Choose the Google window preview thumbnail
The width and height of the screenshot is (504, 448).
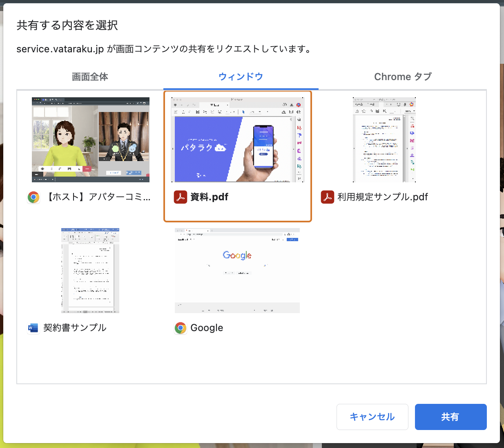click(237, 270)
